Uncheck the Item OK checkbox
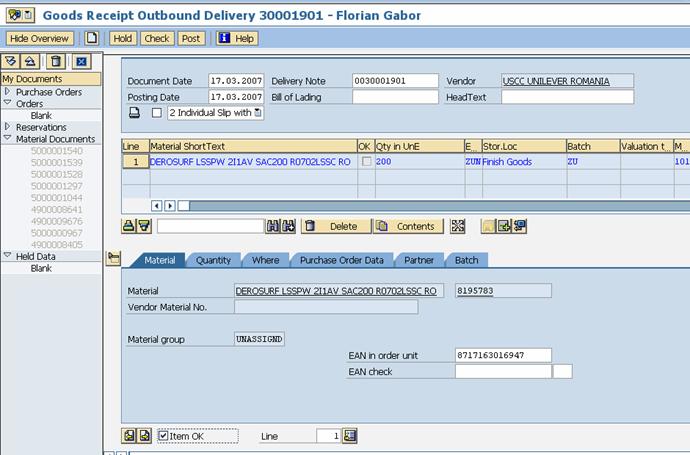Image resolution: width=690 pixels, height=455 pixels. (164, 436)
